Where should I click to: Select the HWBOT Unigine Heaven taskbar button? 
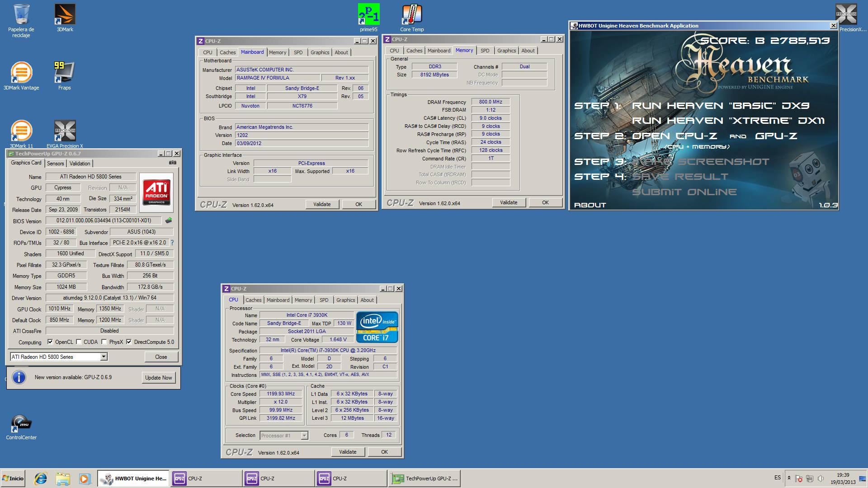click(x=134, y=479)
